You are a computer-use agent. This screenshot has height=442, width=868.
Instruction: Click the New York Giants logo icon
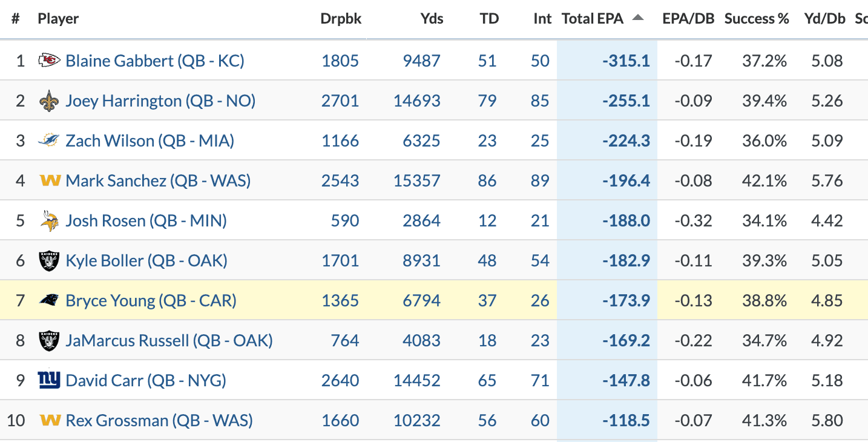tap(49, 380)
